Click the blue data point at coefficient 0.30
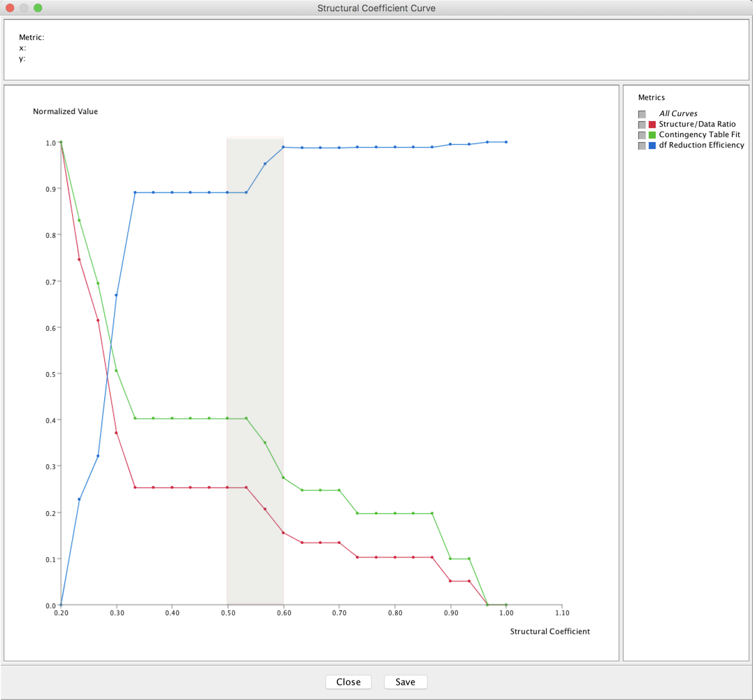The width and height of the screenshot is (753, 700). click(x=116, y=295)
